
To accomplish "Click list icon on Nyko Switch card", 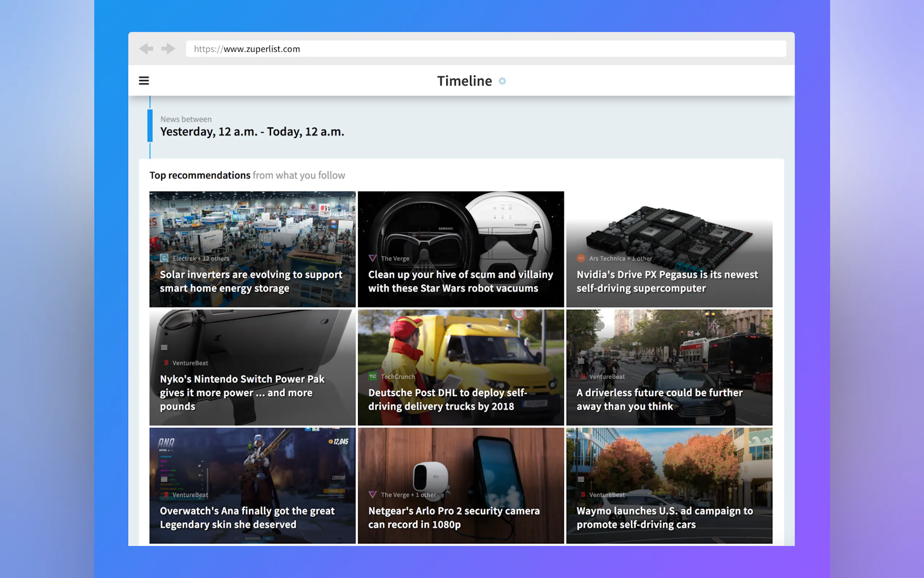I will click(164, 347).
